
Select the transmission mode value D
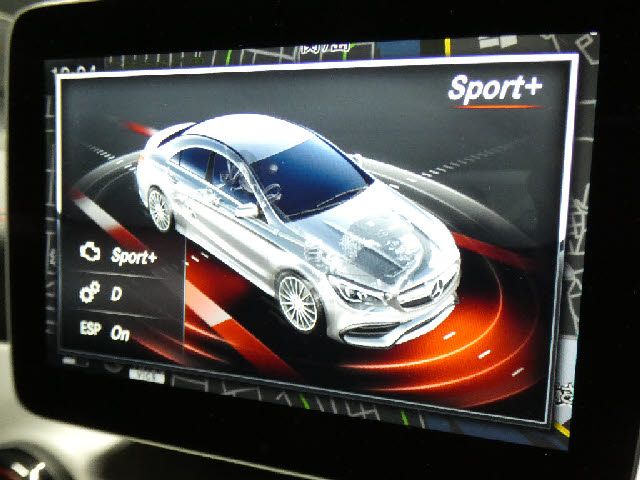[116, 294]
